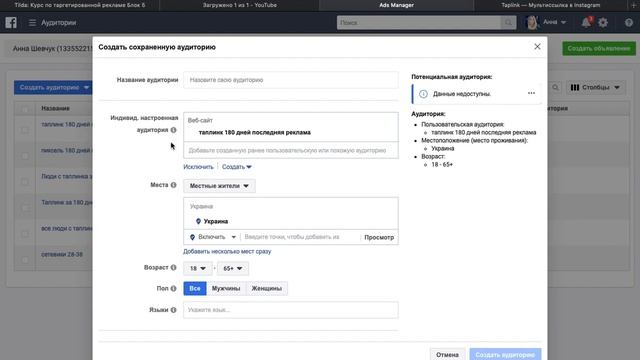Open the settings gear icon
Image resolution: width=640 pixels, height=360 pixels.
603,22
